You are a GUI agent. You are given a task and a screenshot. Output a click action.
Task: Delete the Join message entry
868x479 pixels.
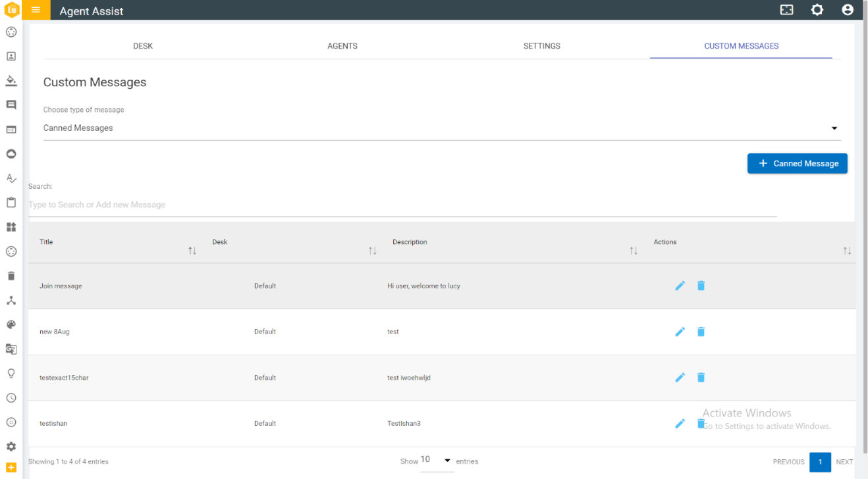[x=701, y=286]
